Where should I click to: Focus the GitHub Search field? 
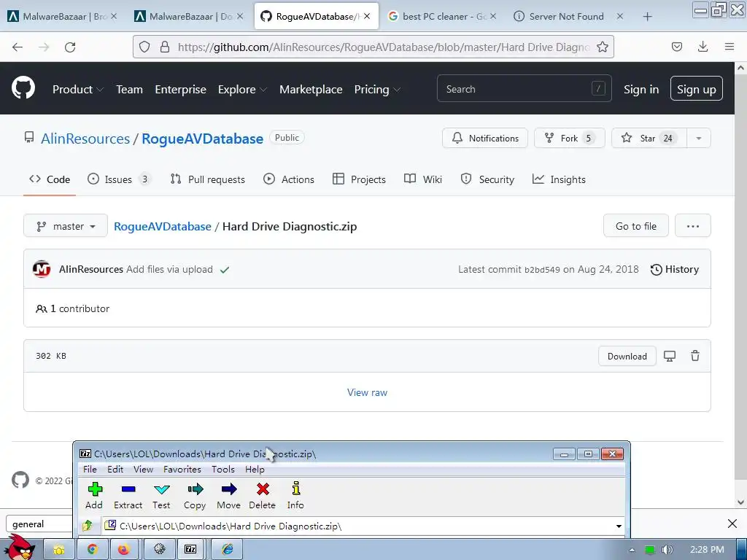[x=524, y=88]
